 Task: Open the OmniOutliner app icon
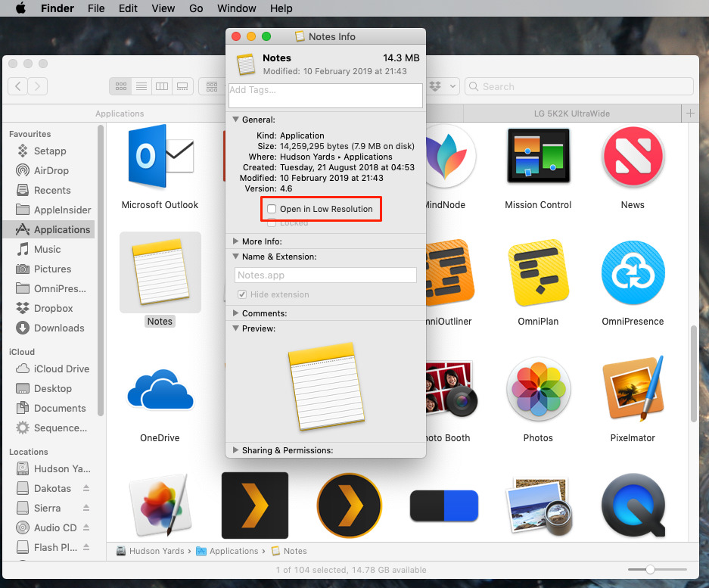[449, 272]
